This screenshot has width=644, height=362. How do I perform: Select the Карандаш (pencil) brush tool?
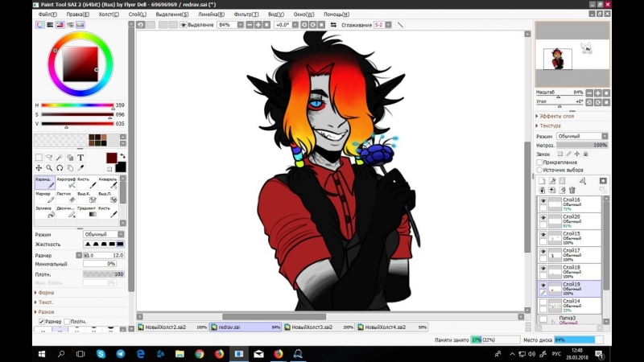point(43,183)
